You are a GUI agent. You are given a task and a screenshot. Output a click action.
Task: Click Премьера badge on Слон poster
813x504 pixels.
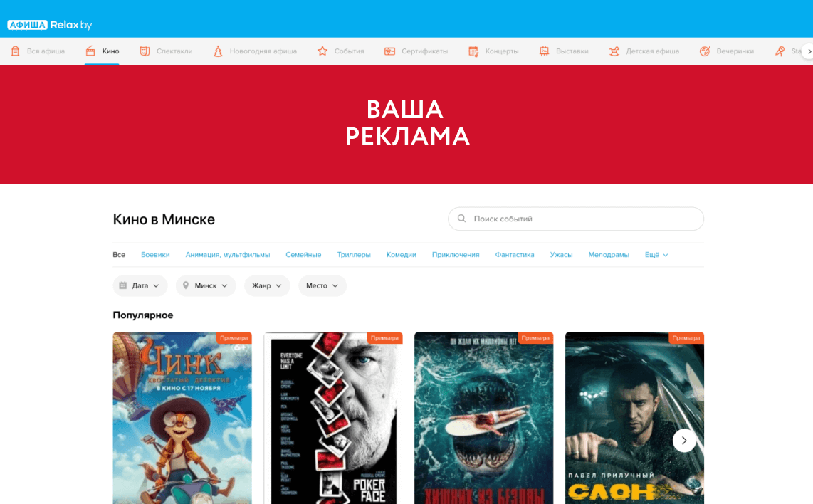pyautogui.click(x=686, y=338)
